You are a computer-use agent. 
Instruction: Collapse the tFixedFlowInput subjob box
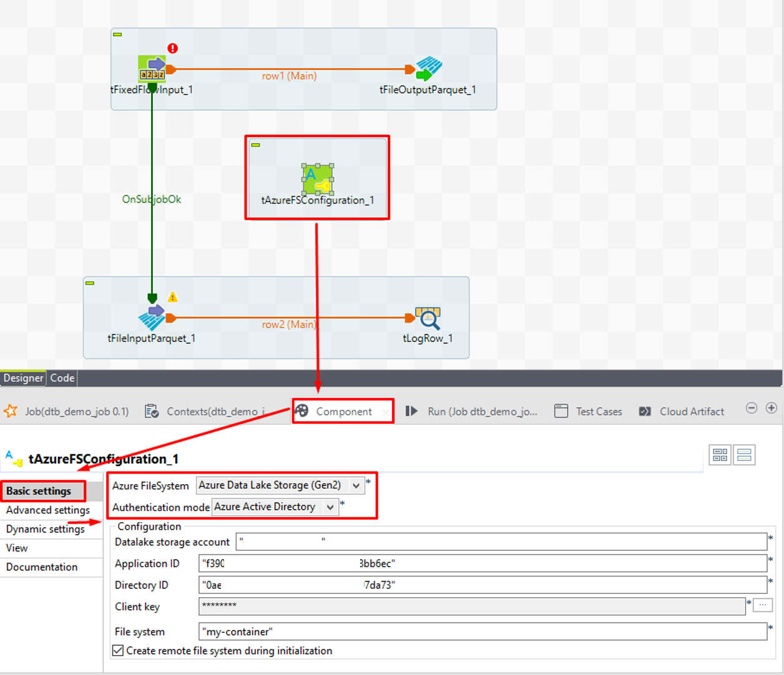tap(117, 34)
